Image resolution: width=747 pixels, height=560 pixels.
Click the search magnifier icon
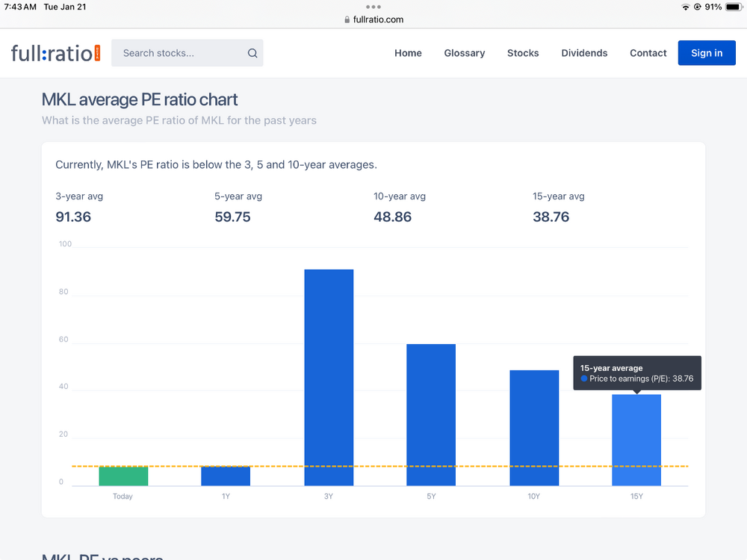click(252, 53)
